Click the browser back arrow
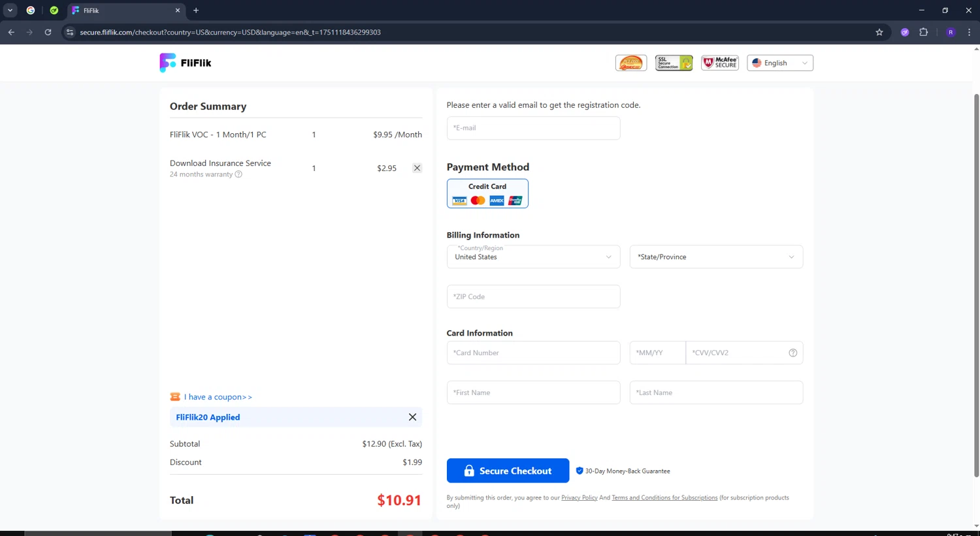Image resolution: width=980 pixels, height=536 pixels. (x=11, y=32)
